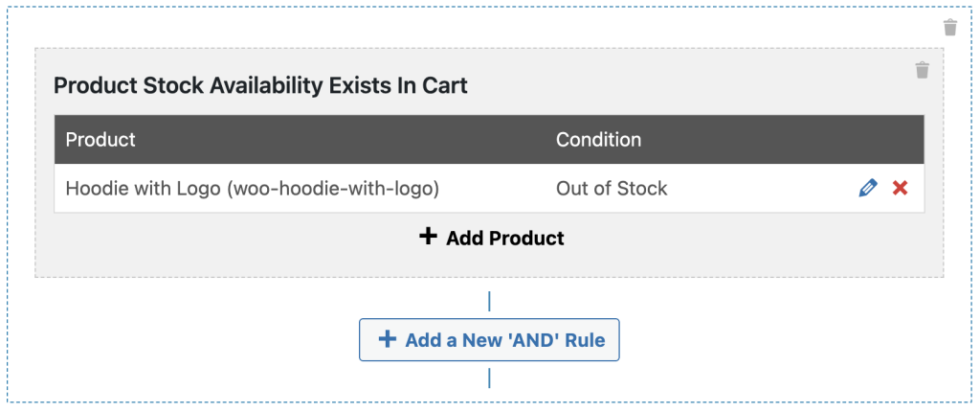This screenshot has height=412, width=980.
Task: Edit the Hoodie with Logo entry
Action: 868,189
